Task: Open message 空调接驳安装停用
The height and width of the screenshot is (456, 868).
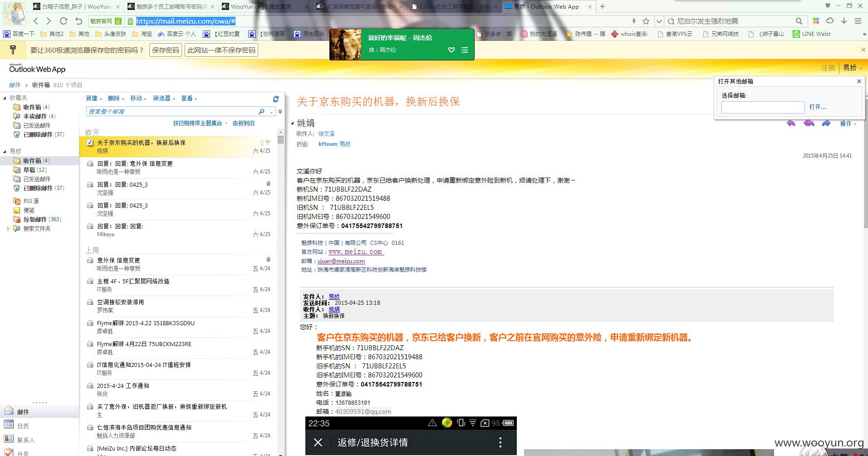Action: click(178, 306)
